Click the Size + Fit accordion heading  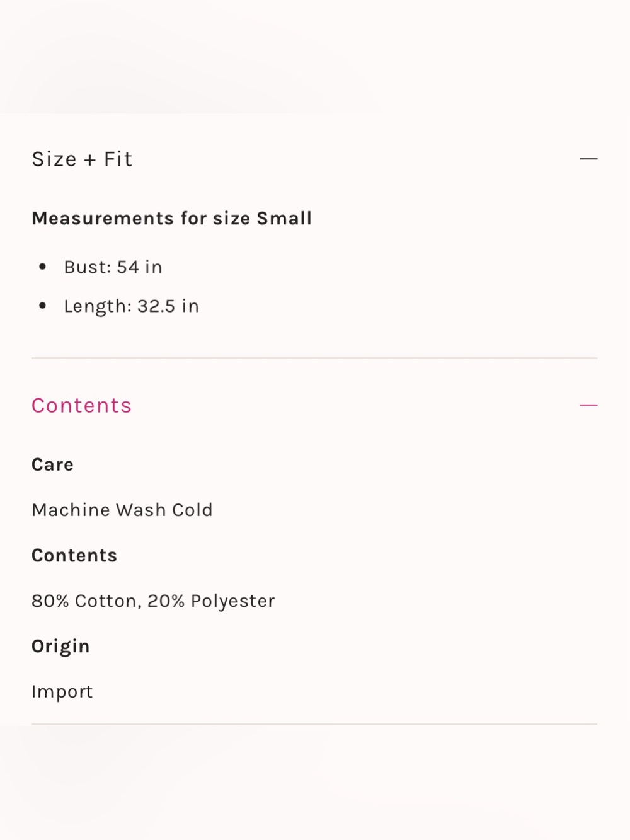click(82, 159)
